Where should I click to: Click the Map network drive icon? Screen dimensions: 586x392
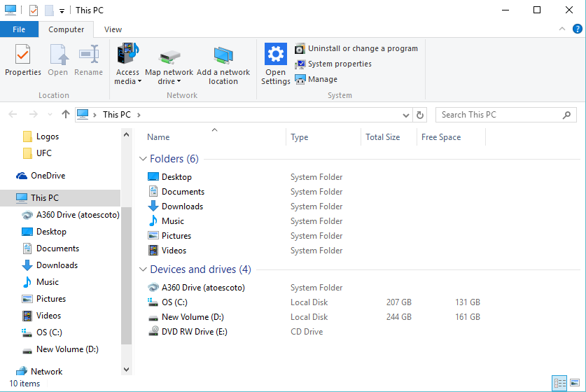pyautogui.click(x=169, y=57)
